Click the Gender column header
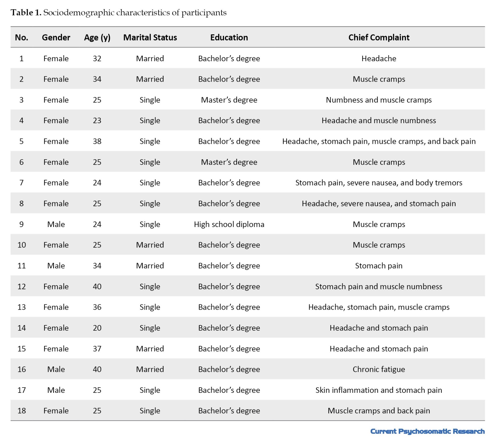504x447 pixels. coord(56,38)
